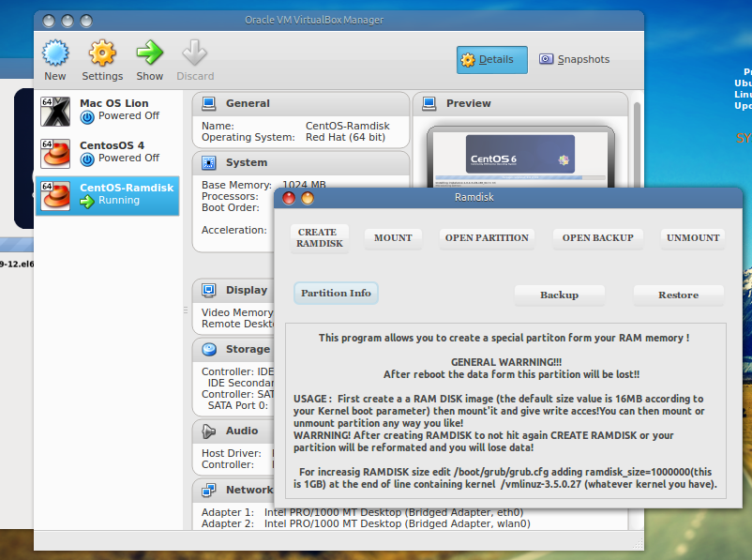
Task: Open the Network section header
Action: [x=233, y=490]
